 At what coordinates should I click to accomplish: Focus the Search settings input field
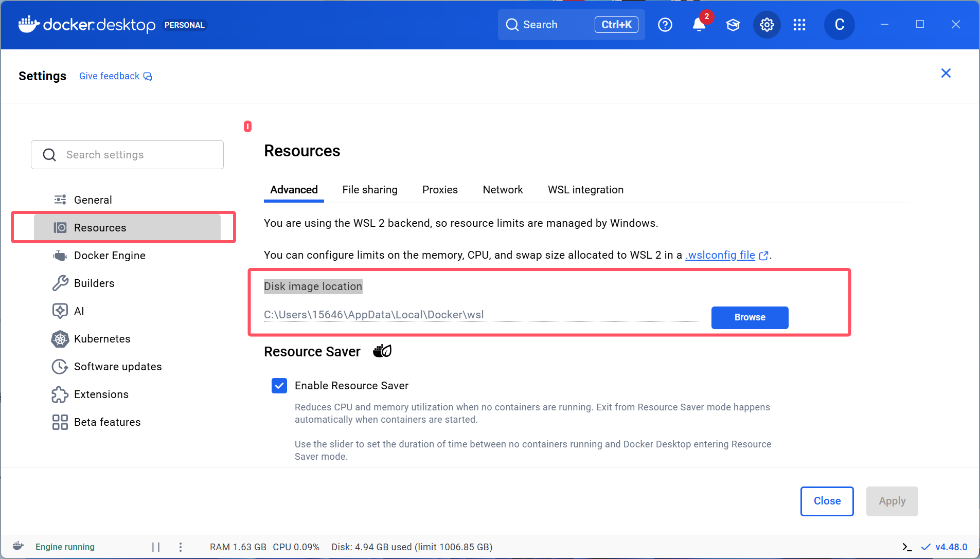[x=134, y=155]
